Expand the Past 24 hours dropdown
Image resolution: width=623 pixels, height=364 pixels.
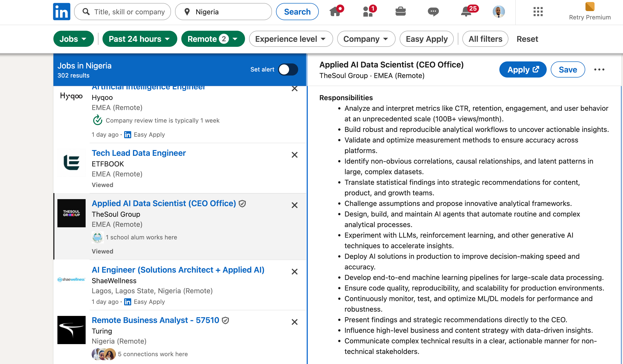[x=140, y=39]
